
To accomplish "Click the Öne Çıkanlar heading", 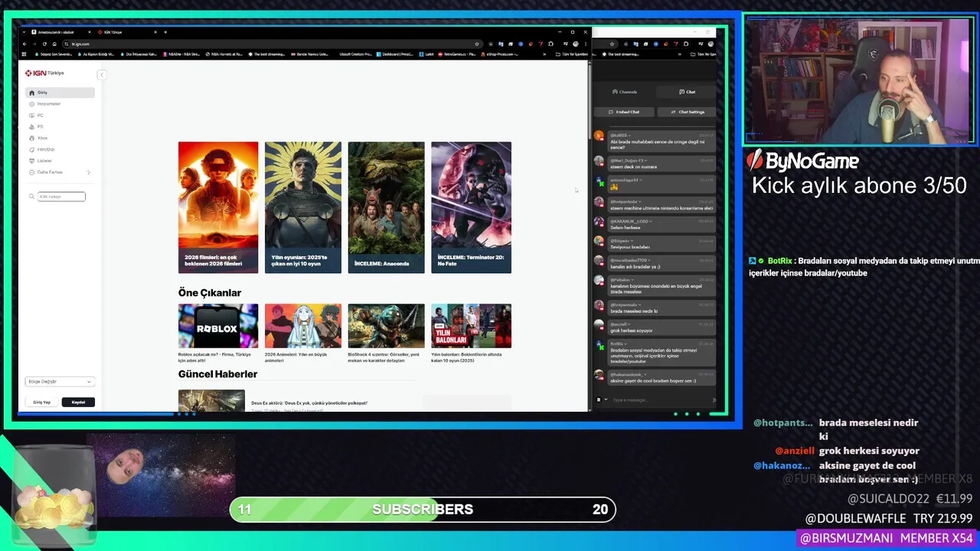I will (210, 293).
